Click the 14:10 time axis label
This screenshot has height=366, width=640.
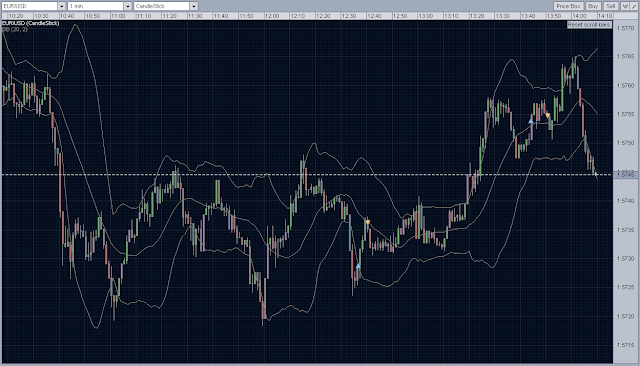click(605, 16)
